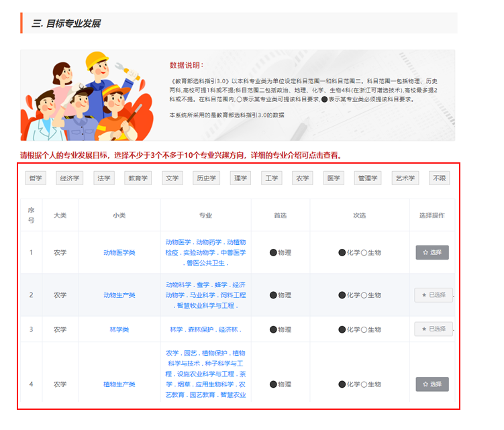Open the 植物生产类 subcategory link
504x430 pixels.
(x=119, y=384)
